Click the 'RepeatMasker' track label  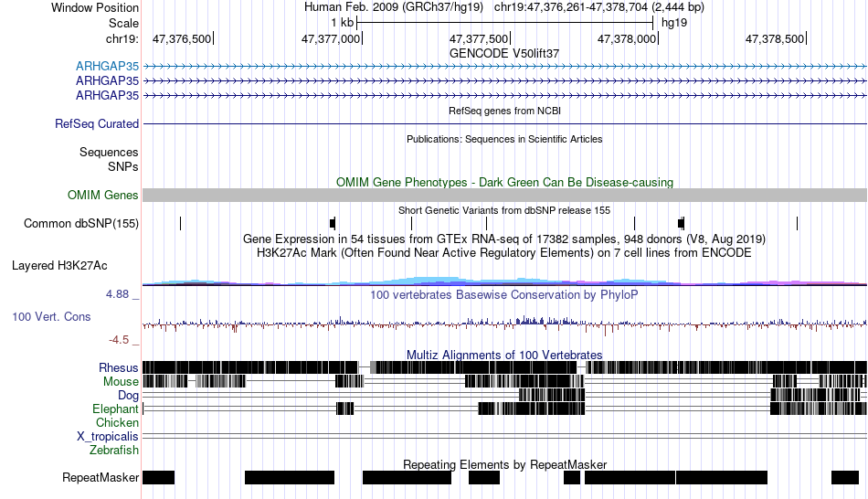(x=101, y=477)
